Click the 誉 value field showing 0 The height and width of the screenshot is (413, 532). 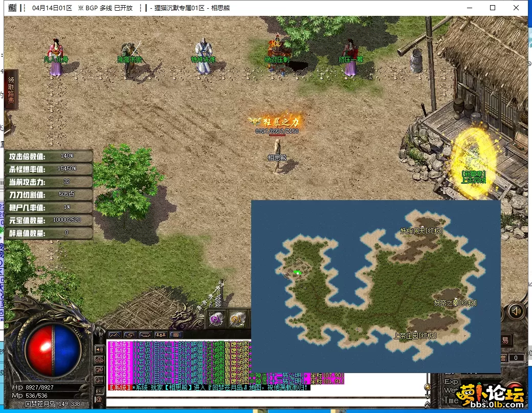(x=516, y=358)
